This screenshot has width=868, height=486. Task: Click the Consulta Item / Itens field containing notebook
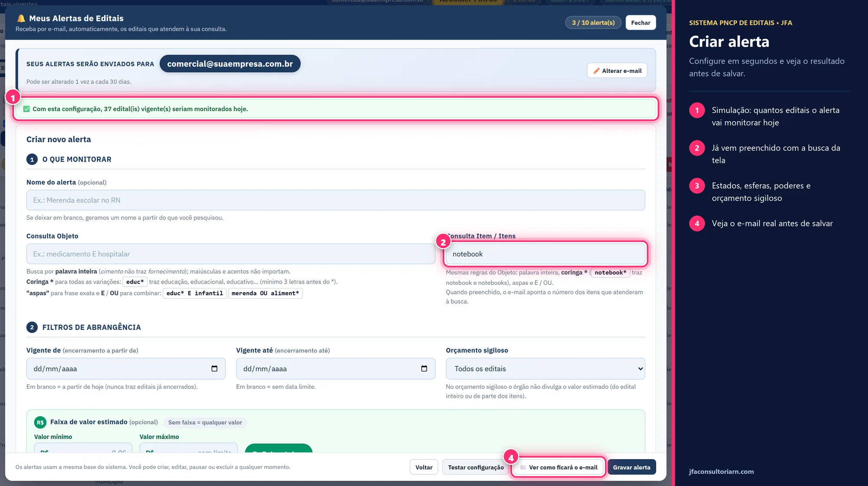click(545, 254)
